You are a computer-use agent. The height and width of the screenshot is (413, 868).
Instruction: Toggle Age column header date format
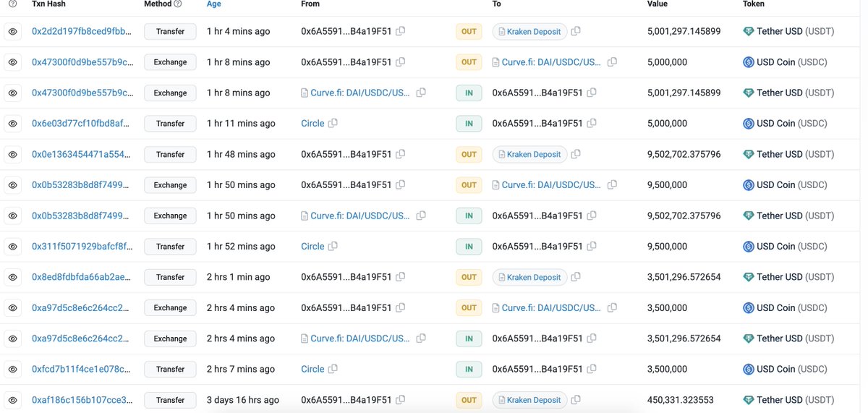tap(214, 4)
